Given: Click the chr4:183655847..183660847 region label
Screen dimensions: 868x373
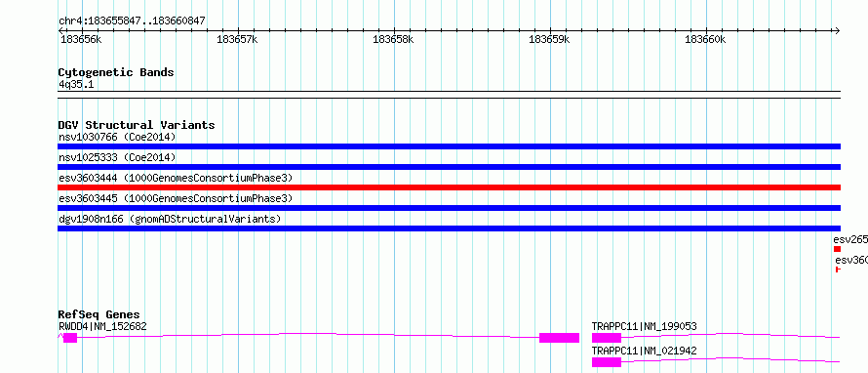Looking at the screenshot, I should point(133,21).
